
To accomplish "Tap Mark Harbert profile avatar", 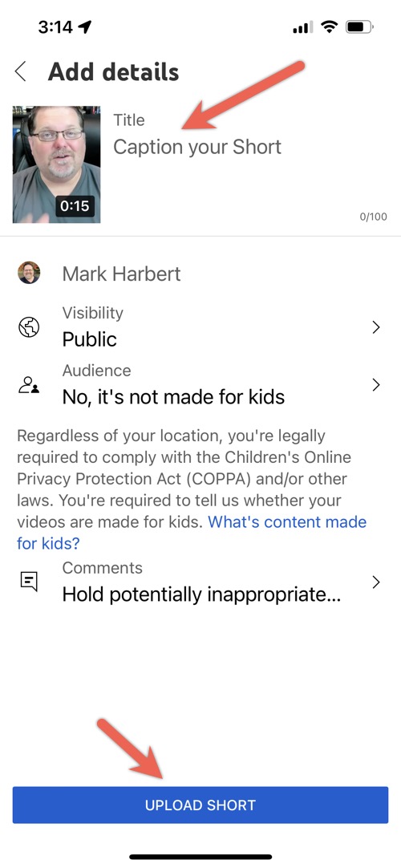I will (29, 273).
